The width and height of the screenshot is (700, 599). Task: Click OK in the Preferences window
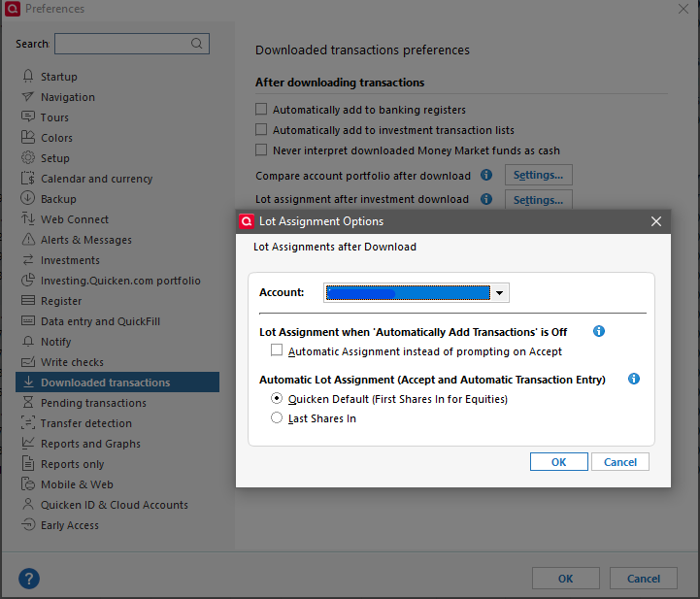coord(566,579)
